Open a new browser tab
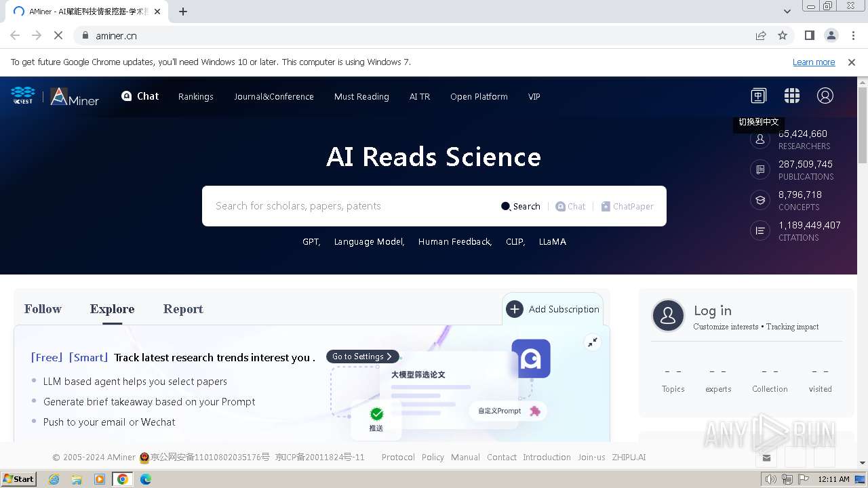Screen dimensions: 868x488 coord(183,12)
